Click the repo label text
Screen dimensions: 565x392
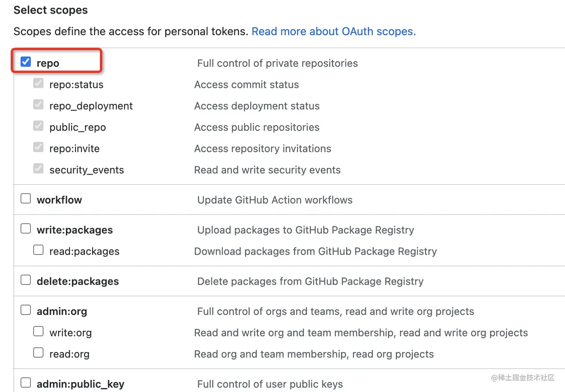pyautogui.click(x=48, y=63)
